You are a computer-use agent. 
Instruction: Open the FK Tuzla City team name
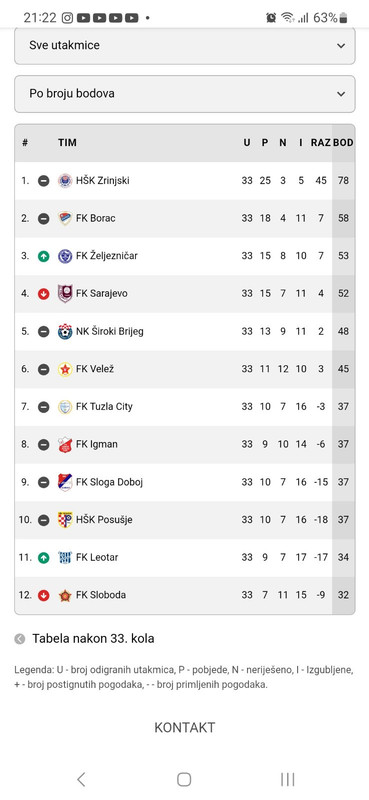pyautogui.click(x=104, y=407)
